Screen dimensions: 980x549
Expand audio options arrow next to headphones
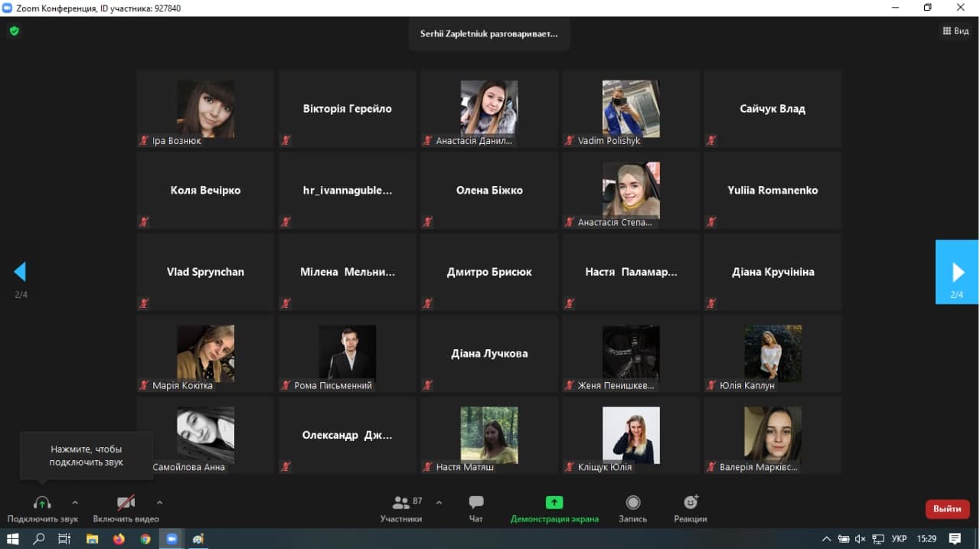pos(75,502)
